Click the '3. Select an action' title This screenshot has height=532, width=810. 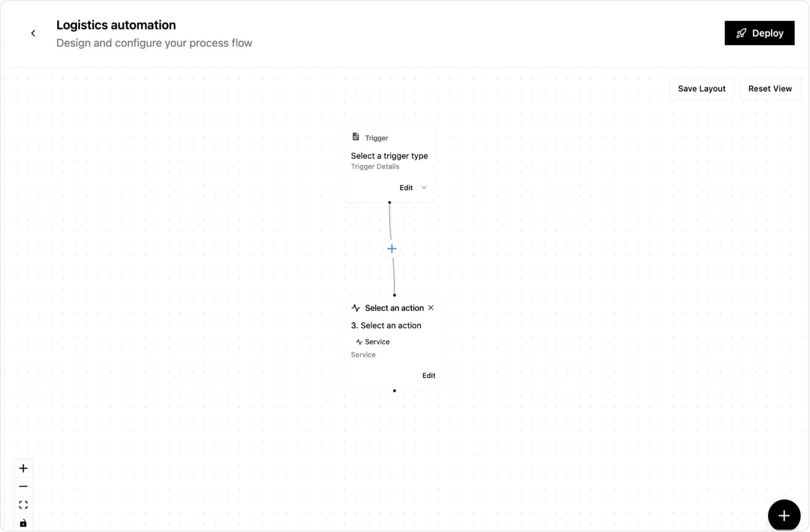pyautogui.click(x=386, y=326)
